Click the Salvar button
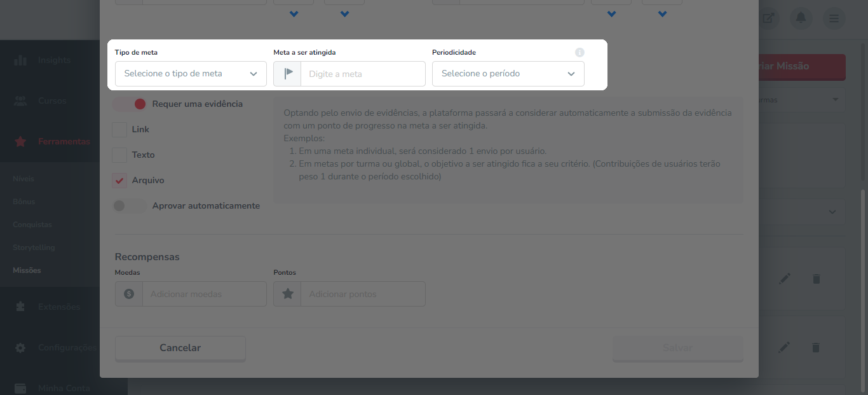The width and height of the screenshot is (868, 395). click(677, 349)
